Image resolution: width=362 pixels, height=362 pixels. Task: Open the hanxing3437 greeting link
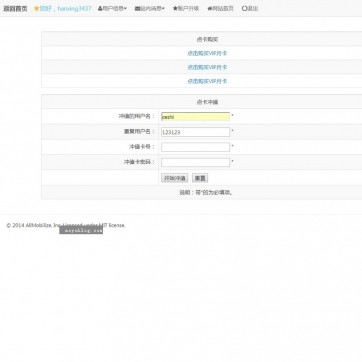(x=65, y=9)
